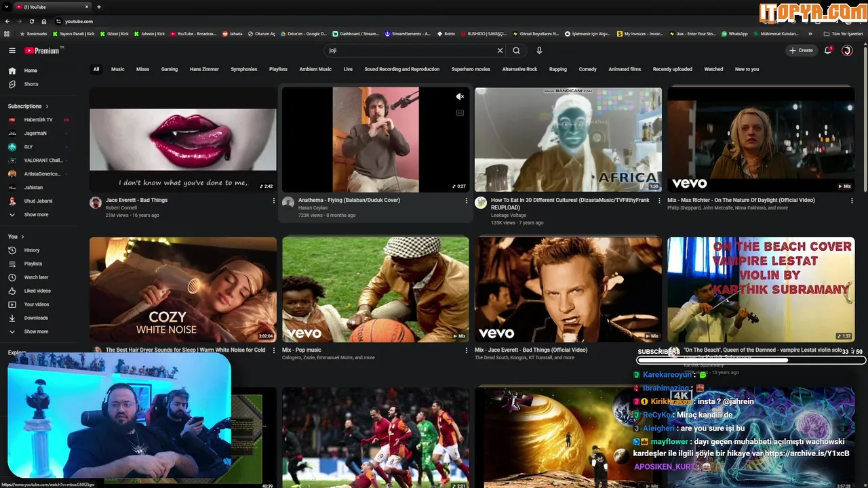Open the notifications bell
Viewport: 868px width, 488px height.
827,50
